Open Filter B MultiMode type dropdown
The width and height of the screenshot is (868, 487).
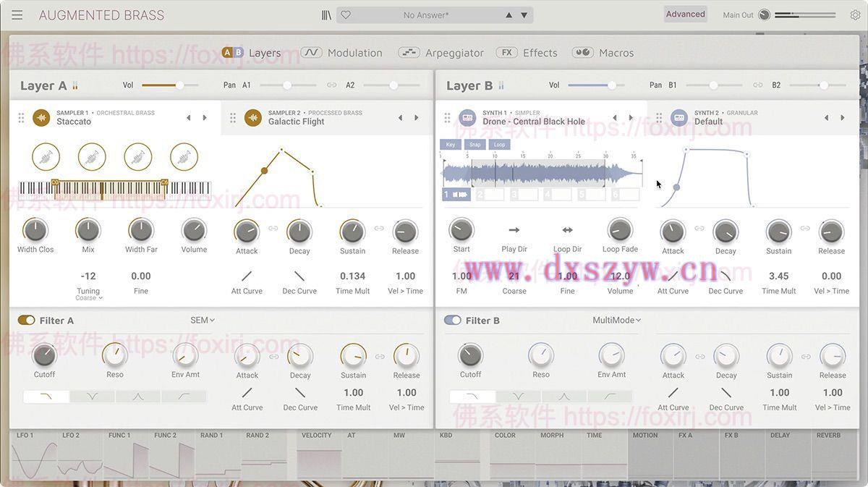(617, 320)
